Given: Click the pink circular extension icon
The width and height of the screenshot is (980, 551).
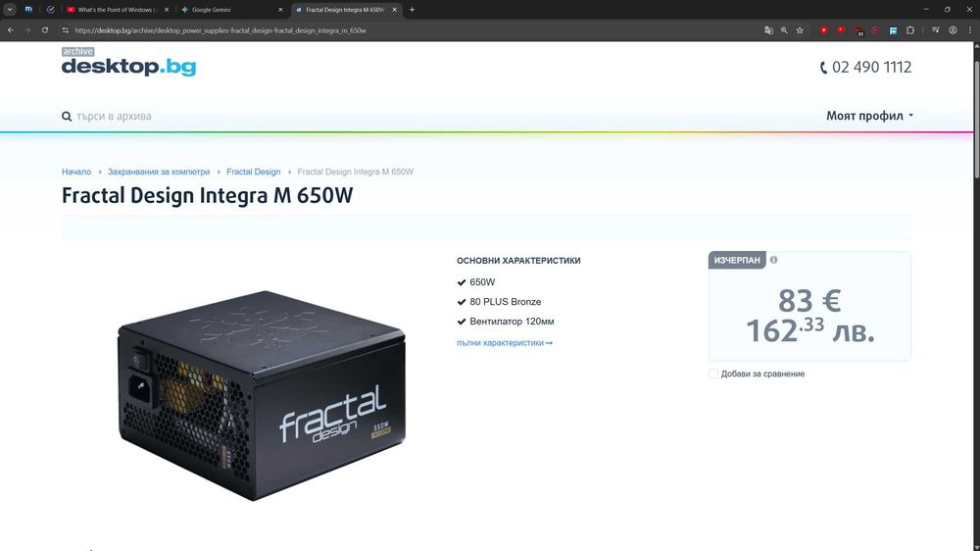Looking at the screenshot, I should click(x=875, y=30).
